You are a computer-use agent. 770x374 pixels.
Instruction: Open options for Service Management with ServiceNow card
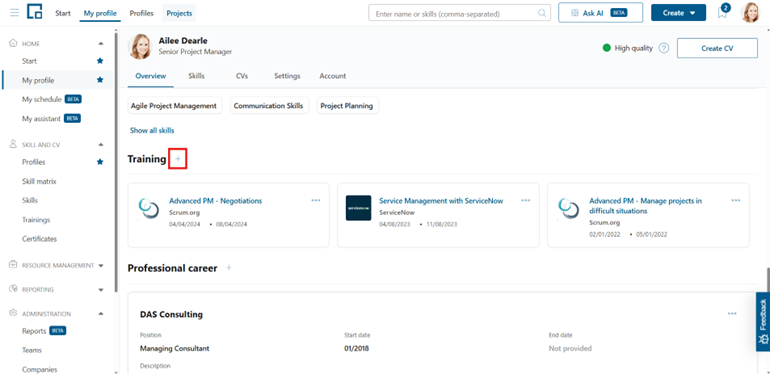(x=525, y=200)
